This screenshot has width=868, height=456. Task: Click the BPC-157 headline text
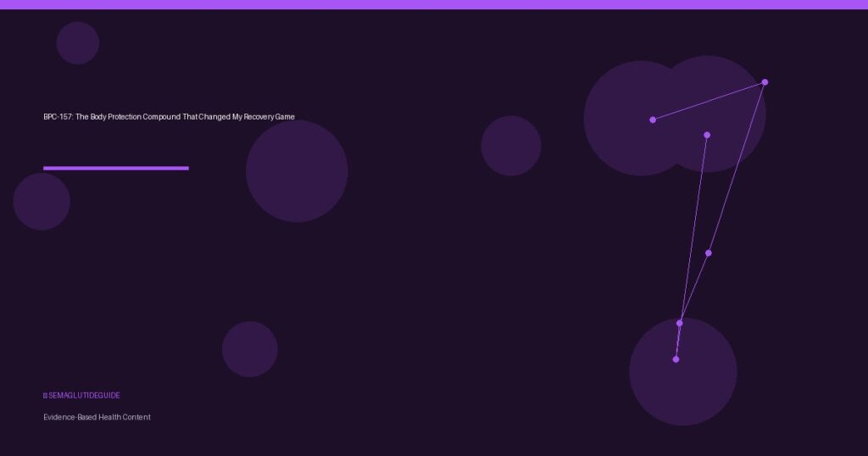pyautogui.click(x=169, y=116)
